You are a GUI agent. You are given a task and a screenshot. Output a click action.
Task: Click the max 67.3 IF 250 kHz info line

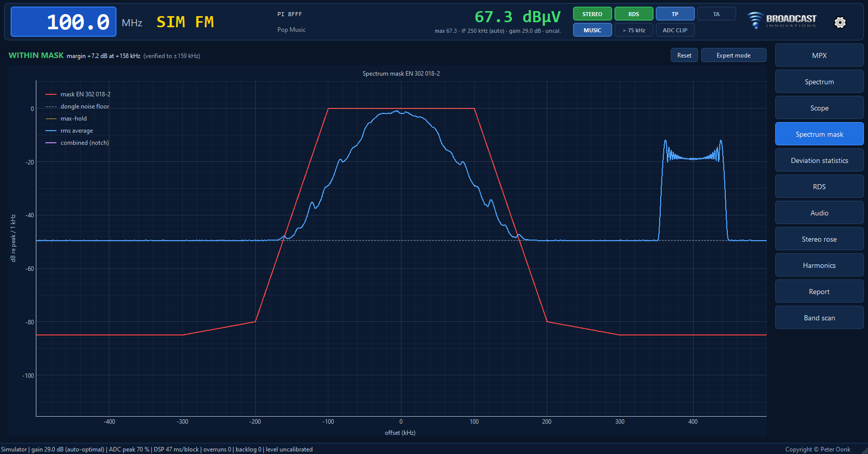[x=498, y=31]
